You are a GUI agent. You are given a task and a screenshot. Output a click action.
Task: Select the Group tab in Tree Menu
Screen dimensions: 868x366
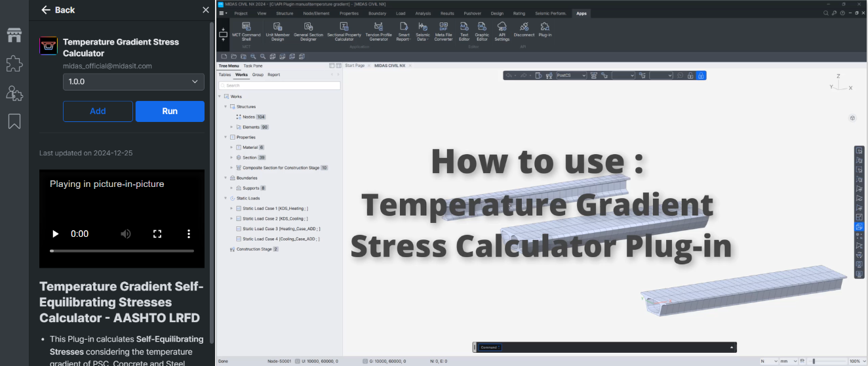coord(258,75)
